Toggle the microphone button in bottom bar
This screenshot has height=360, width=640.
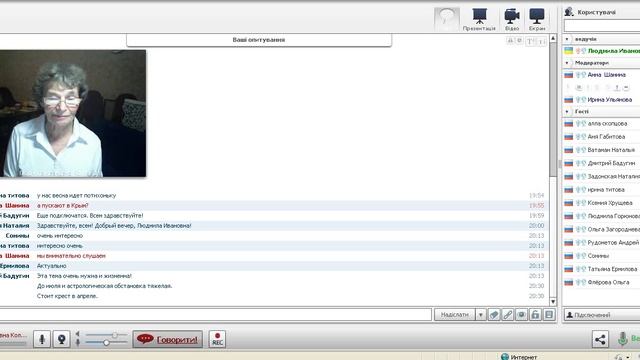coord(42,339)
